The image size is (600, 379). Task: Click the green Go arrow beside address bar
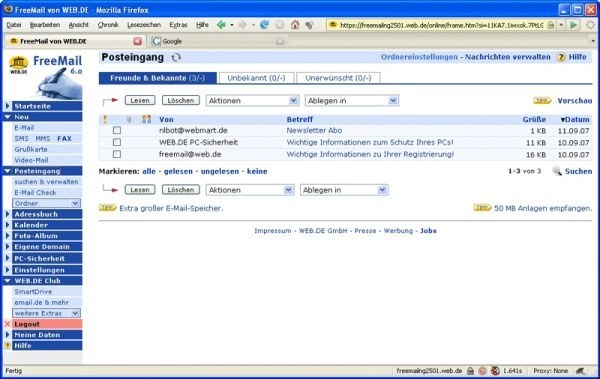pos(573,25)
